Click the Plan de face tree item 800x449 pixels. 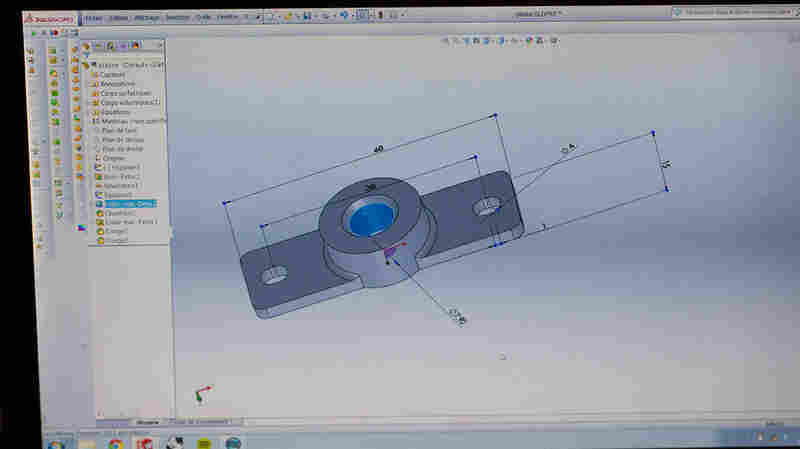click(x=120, y=131)
